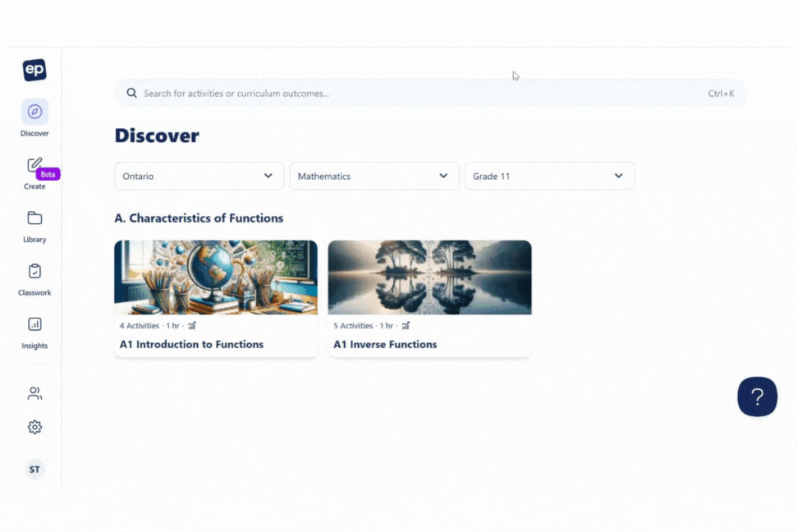Open the Discover compass icon

coord(34,112)
